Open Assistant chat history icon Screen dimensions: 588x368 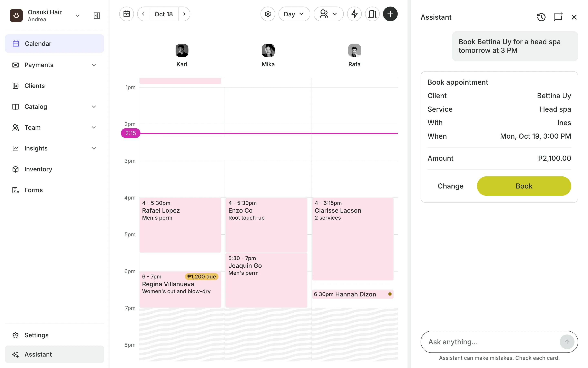point(541,17)
